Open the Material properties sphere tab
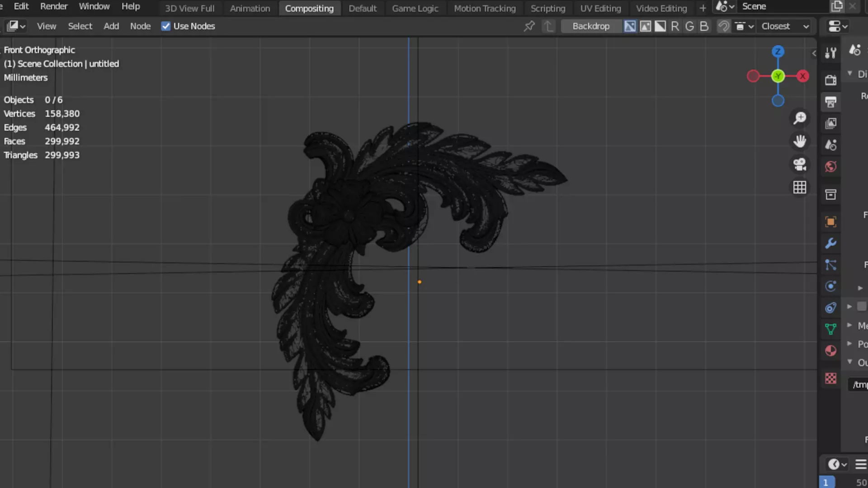This screenshot has height=488, width=868. [x=830, y=351]
